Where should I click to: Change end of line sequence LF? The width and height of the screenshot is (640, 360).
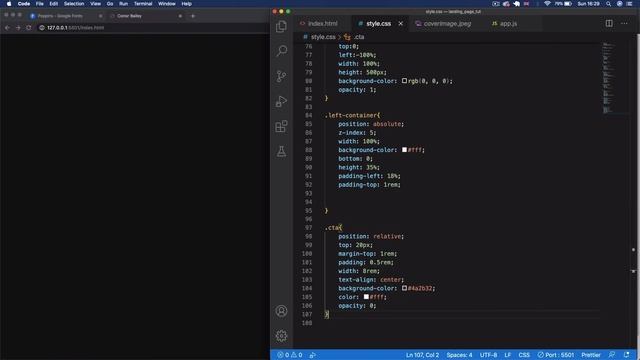[508, 355]
